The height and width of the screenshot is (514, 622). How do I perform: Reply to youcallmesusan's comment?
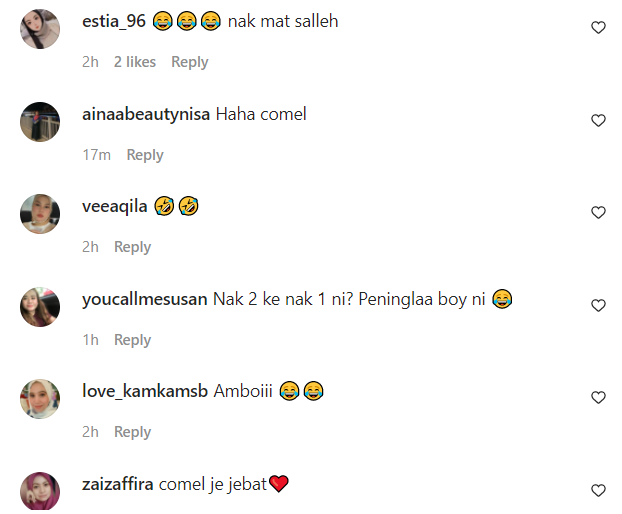tap(132, 340)
